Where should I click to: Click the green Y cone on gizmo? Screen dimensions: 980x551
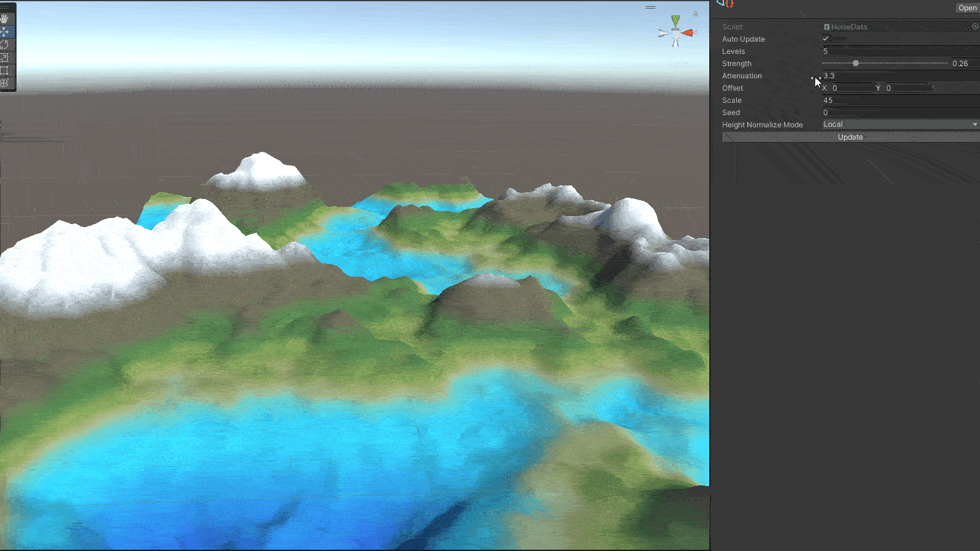[x=675, y=20]
